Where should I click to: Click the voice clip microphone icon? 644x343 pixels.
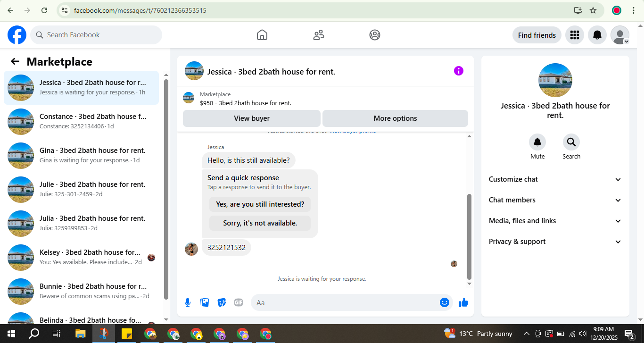pos(188,302)
